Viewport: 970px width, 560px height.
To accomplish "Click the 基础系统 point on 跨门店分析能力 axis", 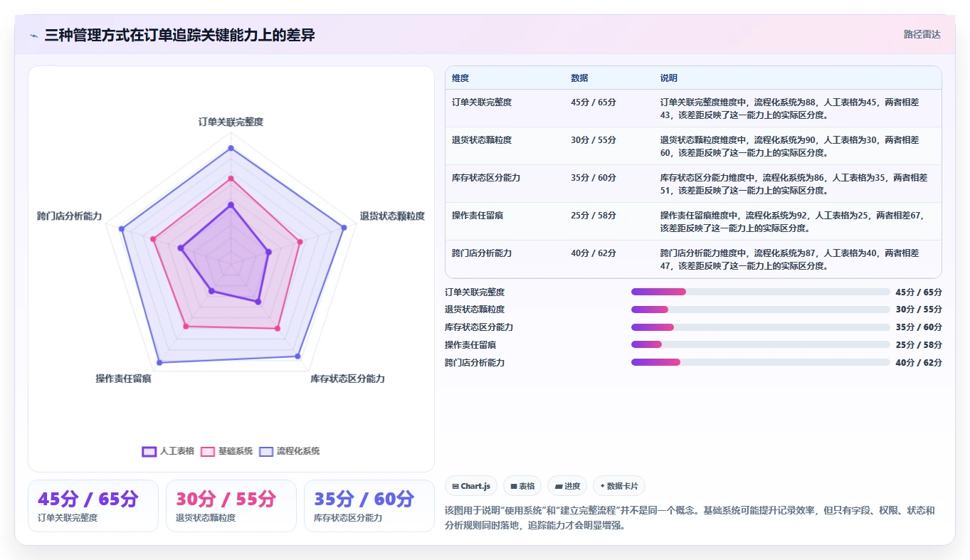I will [153, 239].
